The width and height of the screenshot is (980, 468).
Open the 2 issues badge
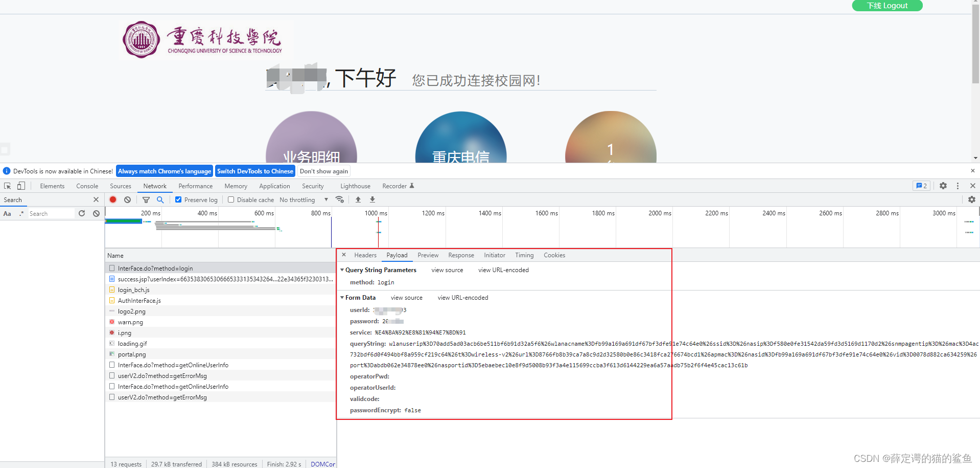click(922, 186)
